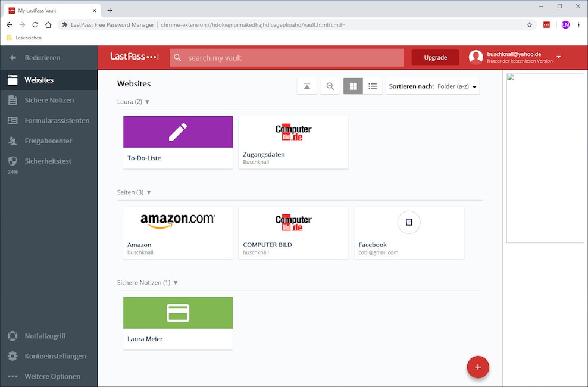Open the Zugangsdaten entry card

click(293, 142)
